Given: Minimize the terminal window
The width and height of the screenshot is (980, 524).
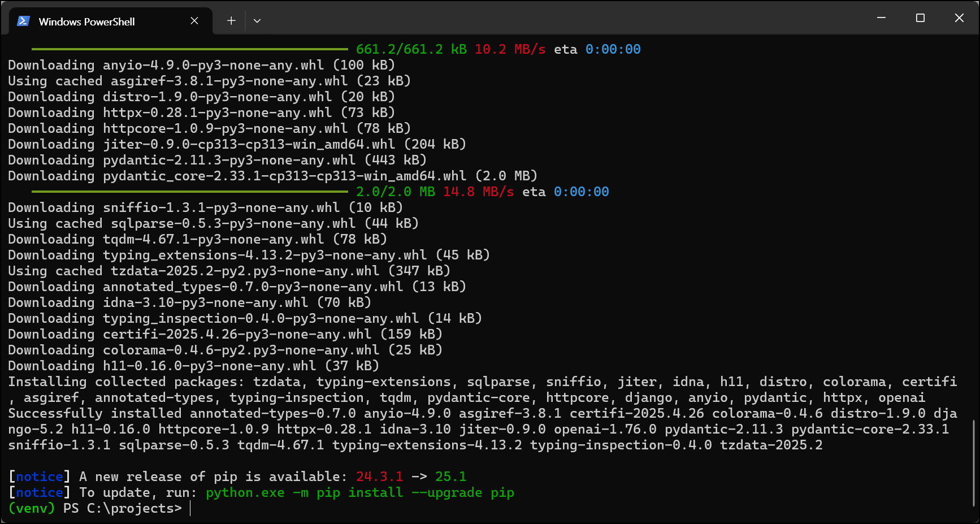Looking at the screenshot, I should [x=881, y=18].
